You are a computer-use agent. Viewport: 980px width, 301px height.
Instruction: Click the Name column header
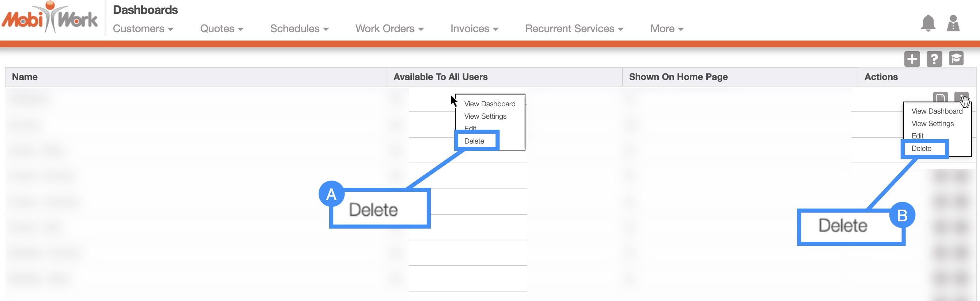coord(25,77)
